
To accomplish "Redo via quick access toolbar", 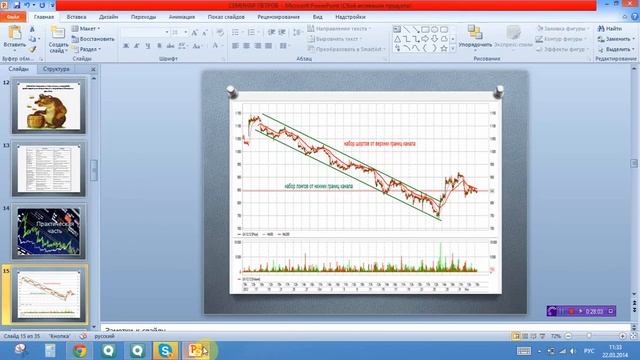I will coord(42,5).
